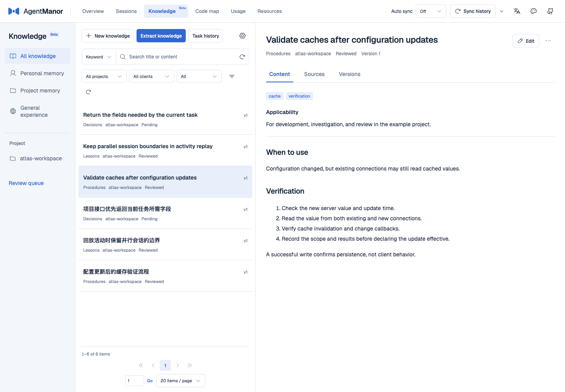Click the Extract knowledge button
The height and width of the screenshot is (392, 565).
[161, 36]
